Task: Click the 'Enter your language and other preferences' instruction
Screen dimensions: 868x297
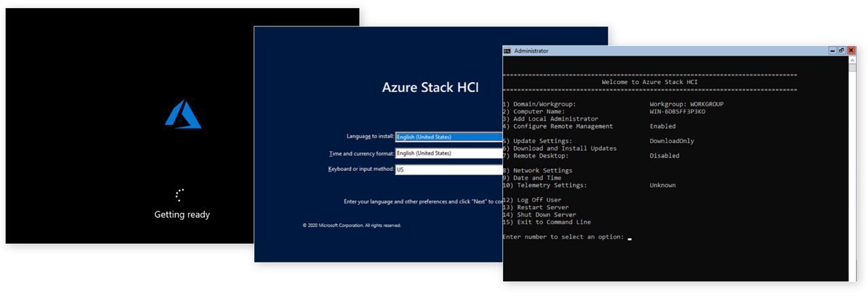Action: 423,201
